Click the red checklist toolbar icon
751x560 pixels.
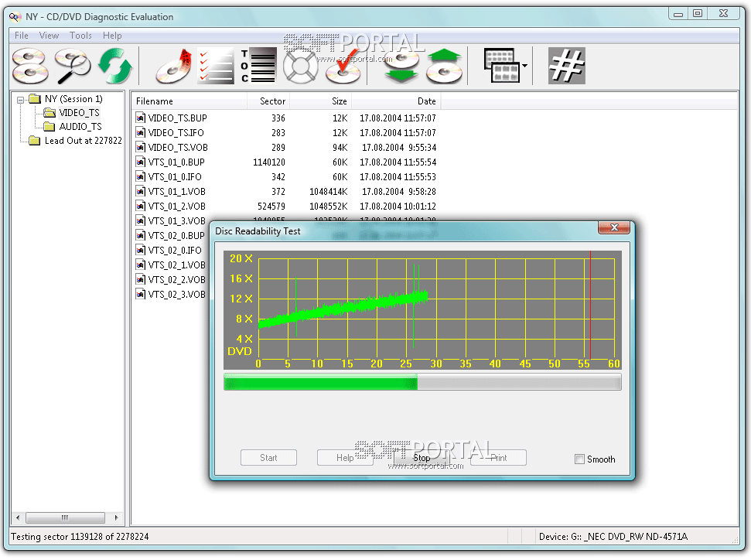[215, 66]
